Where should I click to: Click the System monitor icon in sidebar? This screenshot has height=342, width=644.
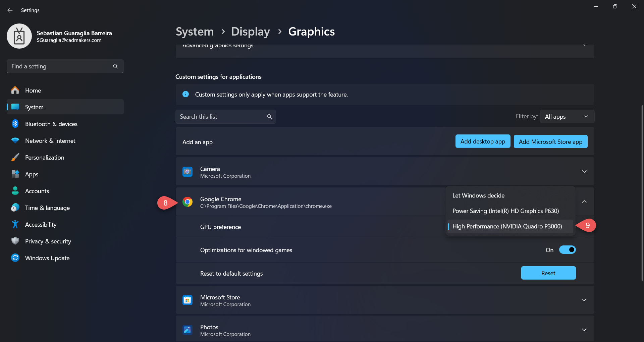(x=15, y=107)
